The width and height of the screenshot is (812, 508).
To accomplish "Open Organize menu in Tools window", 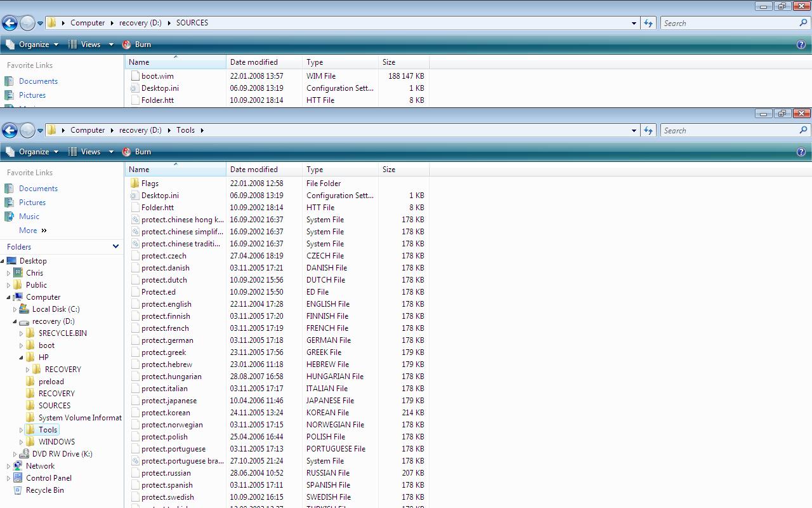I will click(32, 152).
